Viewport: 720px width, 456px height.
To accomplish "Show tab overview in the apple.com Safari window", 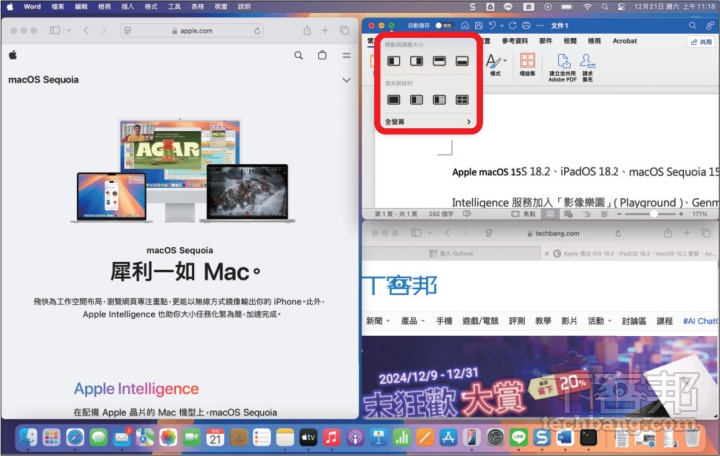I will pyautogui.click(x=344, y=30).
